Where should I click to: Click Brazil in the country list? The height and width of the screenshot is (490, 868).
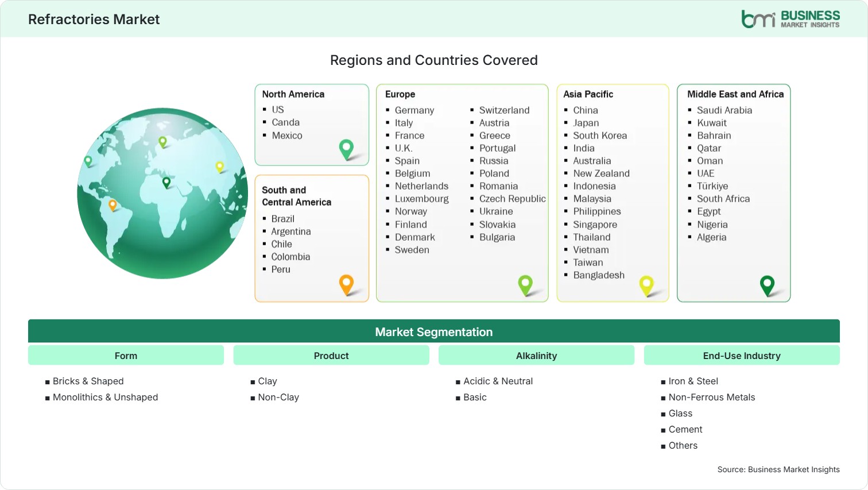(283, 219)
